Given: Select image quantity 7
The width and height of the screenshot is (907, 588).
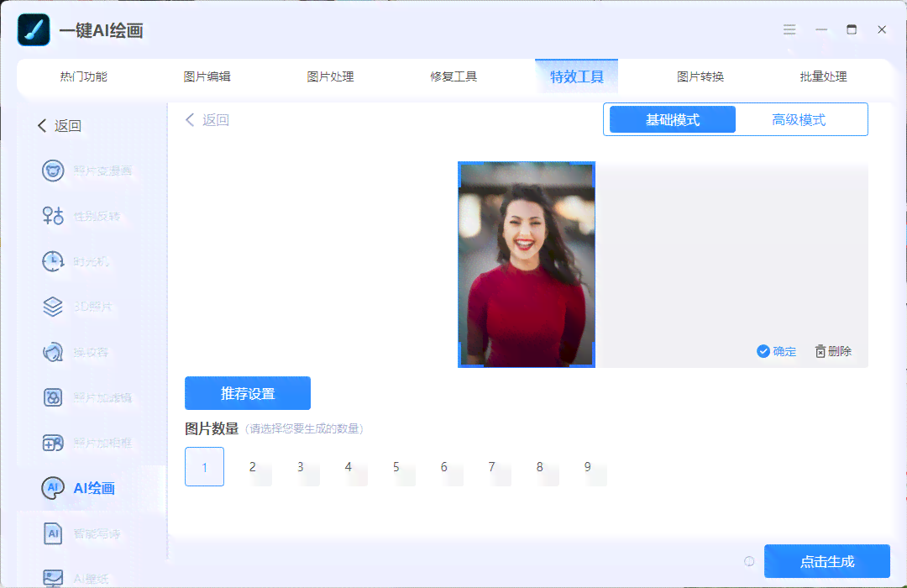Looking at the screenshot, I should 491,466.
